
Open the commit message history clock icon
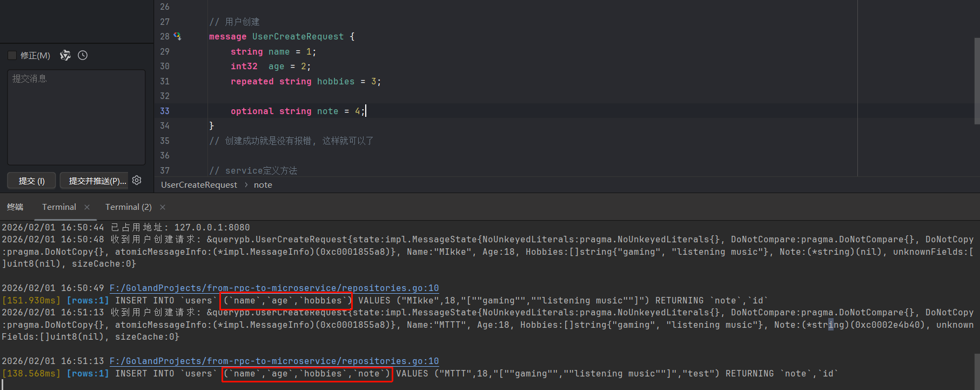pyautogui.click(x=83, y=55)
